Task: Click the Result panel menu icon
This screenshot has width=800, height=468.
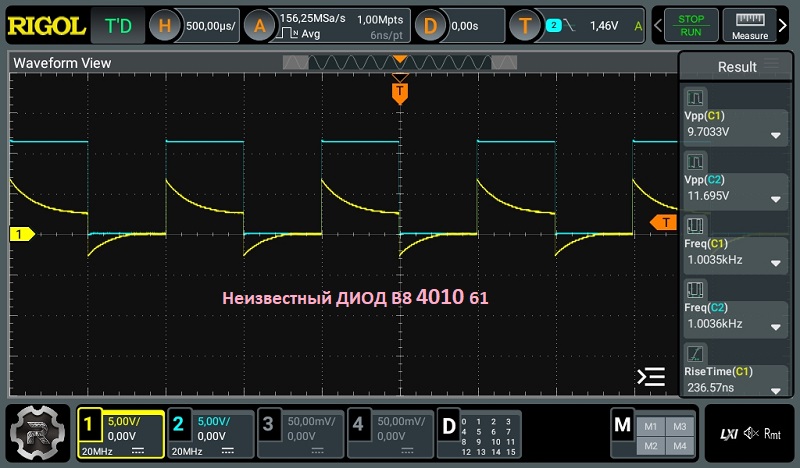Action: (x=770, y=66)
